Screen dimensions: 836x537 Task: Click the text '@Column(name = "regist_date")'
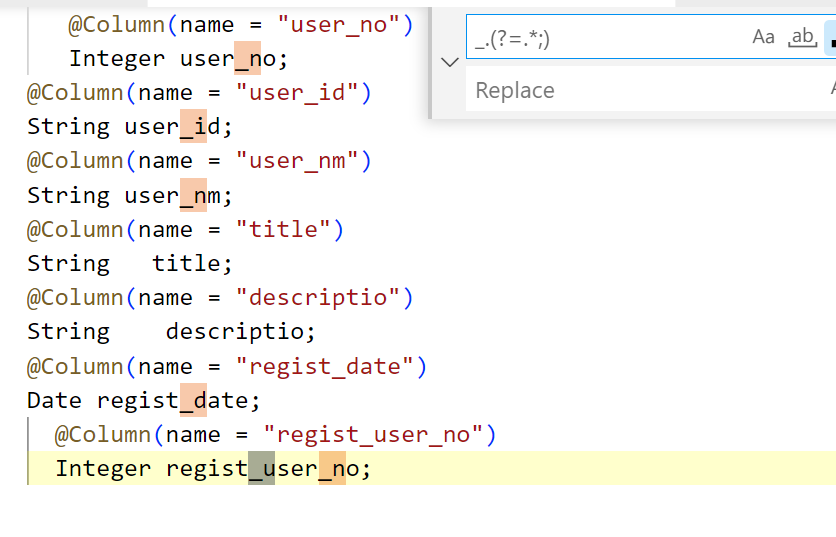point(227,366)
